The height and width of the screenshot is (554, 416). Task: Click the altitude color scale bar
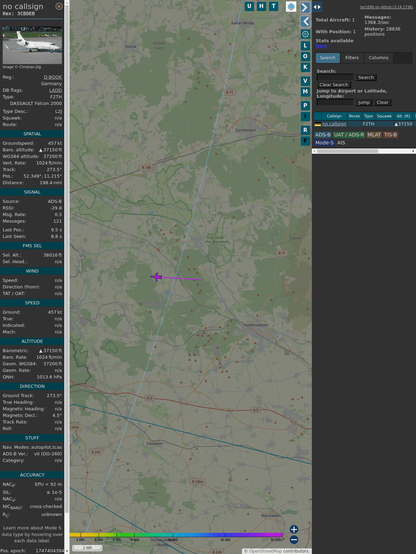coord(176,535)
